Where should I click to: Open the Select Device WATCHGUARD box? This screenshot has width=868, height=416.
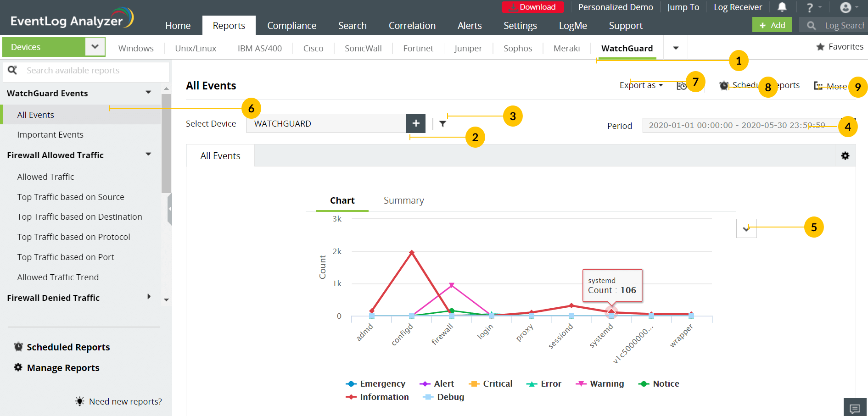pos(326,123)
